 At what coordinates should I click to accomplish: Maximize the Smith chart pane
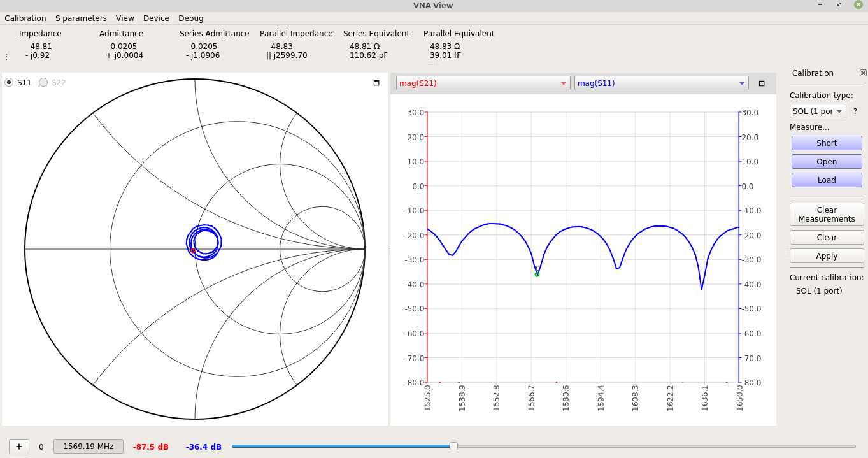[x=376, y=83]
